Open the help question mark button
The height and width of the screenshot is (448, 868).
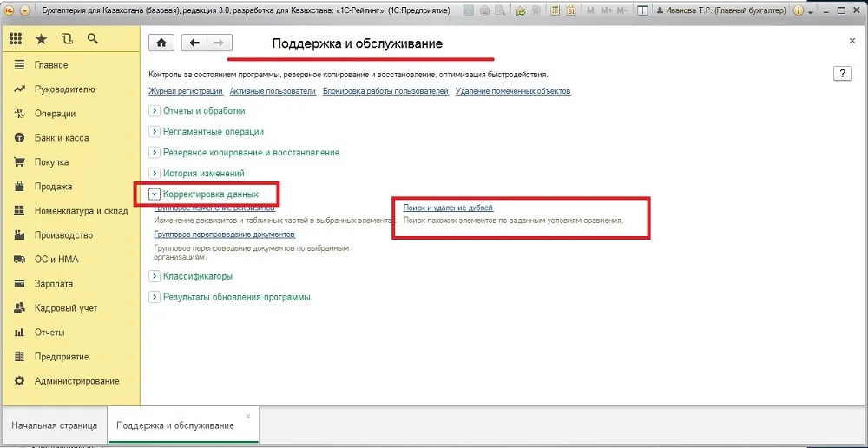click(x=842, y=74)
